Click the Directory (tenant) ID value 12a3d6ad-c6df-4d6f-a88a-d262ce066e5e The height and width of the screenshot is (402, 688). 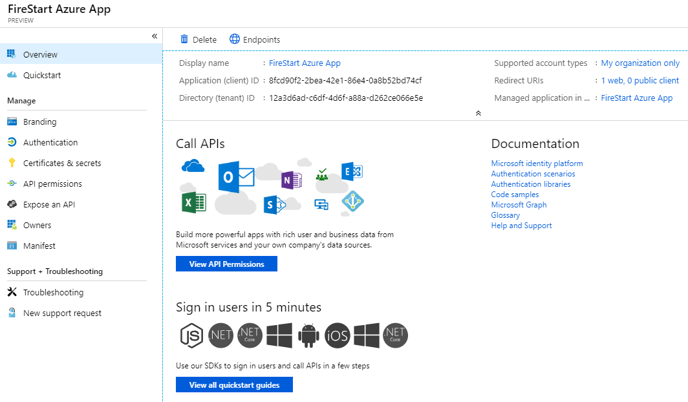[x=346, y=98]
